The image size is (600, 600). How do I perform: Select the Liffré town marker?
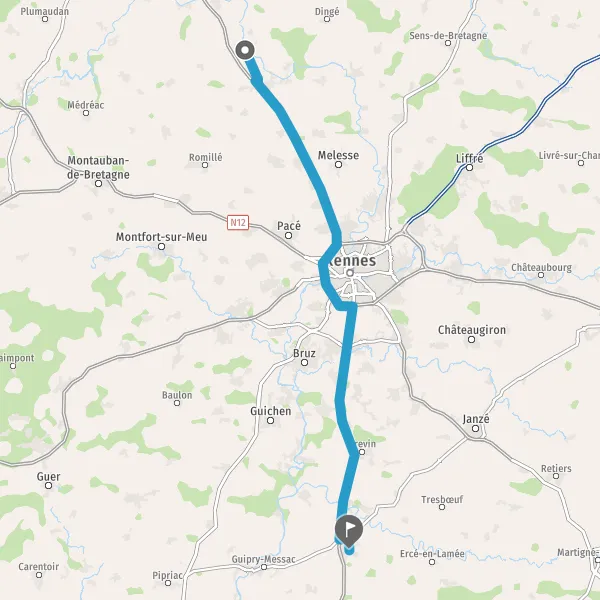coord(470,167)
